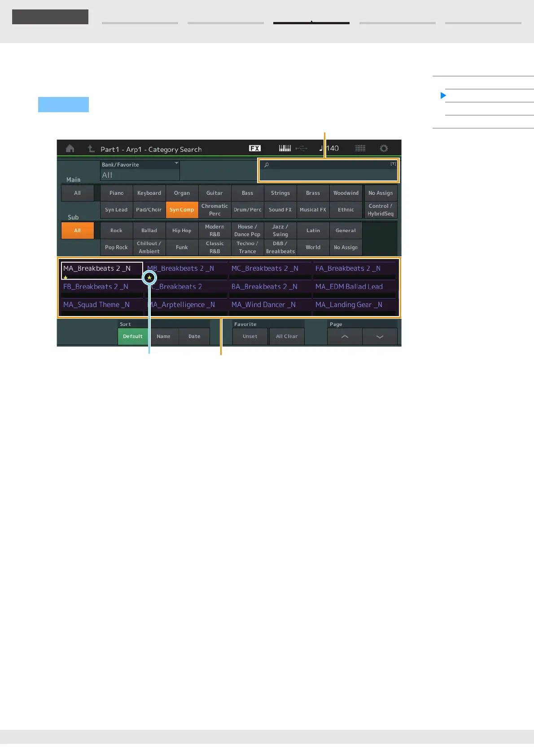Sort the list by Date
The image size is (534, 756).
tap(194, 336)
